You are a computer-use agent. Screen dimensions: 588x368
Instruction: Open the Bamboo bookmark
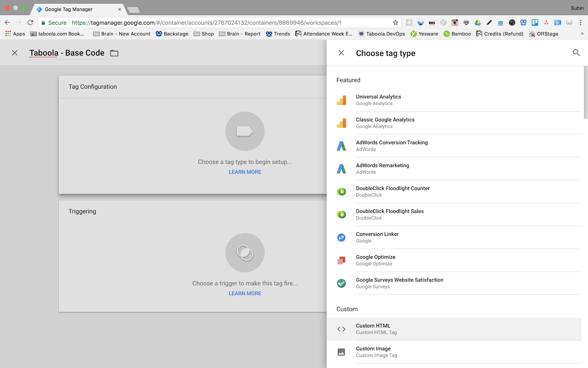(457, 33)
